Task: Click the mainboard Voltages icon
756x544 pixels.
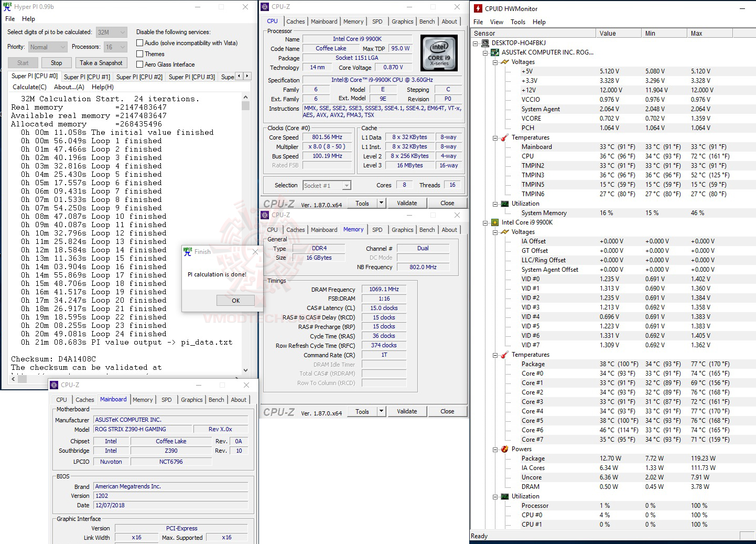Action: [504, 62]
